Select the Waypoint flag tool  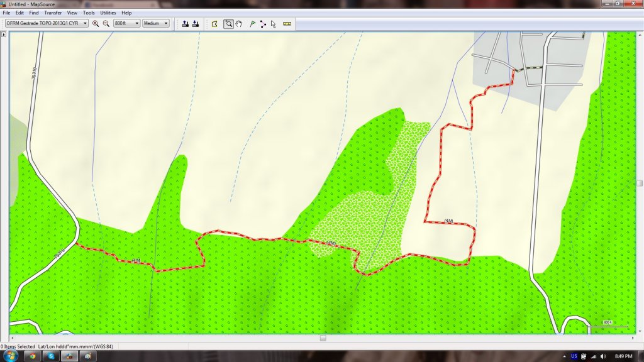click(x=253, y=23)
